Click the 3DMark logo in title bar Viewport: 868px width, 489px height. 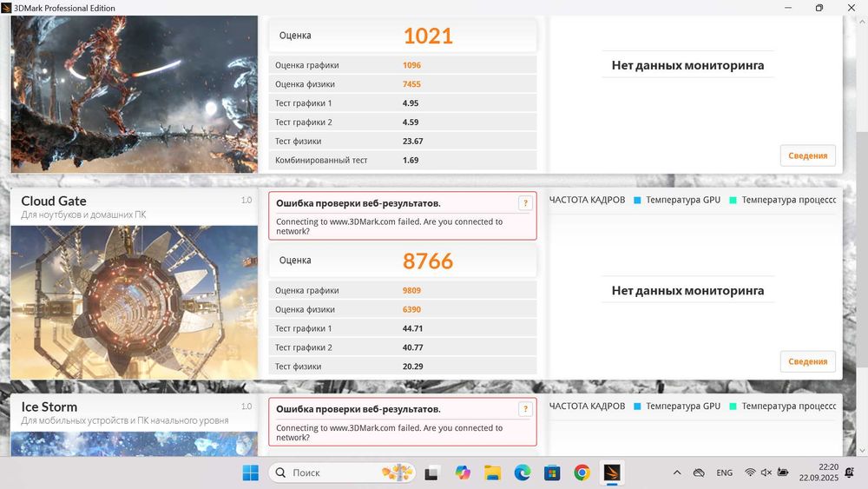[x=6, y=8]
